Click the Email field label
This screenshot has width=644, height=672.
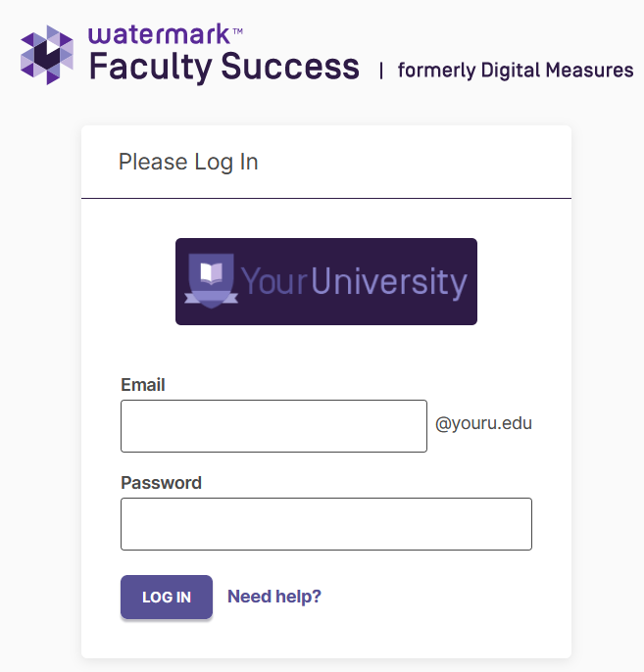pos(143,384)
